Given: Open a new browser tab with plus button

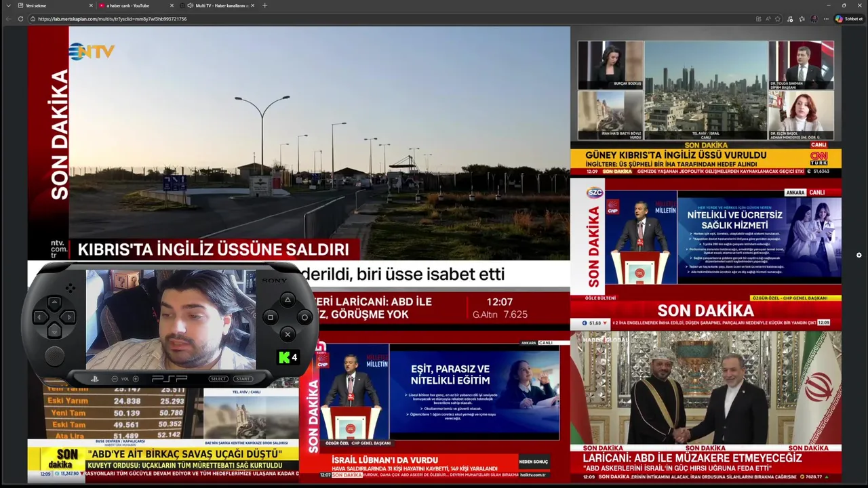Looking at the screenshot, I should (x=264, y=5).
